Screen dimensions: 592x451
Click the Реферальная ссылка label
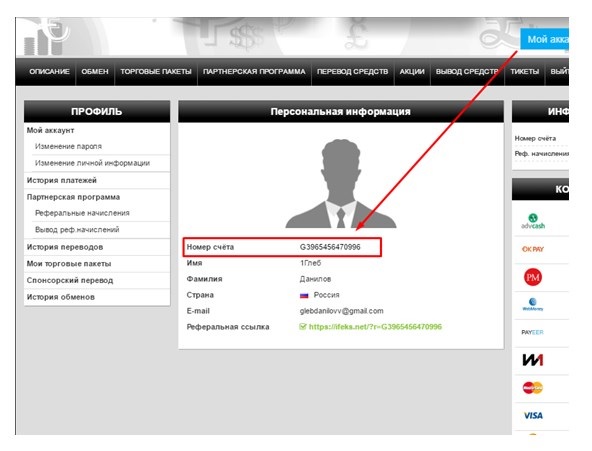[x=228, y=327]
